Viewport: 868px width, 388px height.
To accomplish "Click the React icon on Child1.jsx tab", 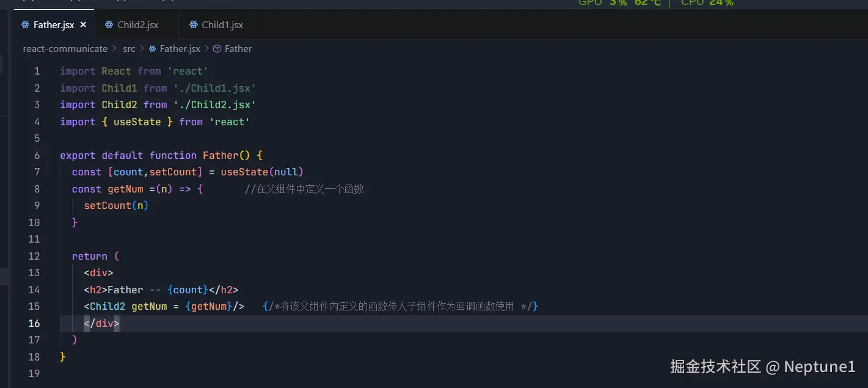I will [194, 25].
